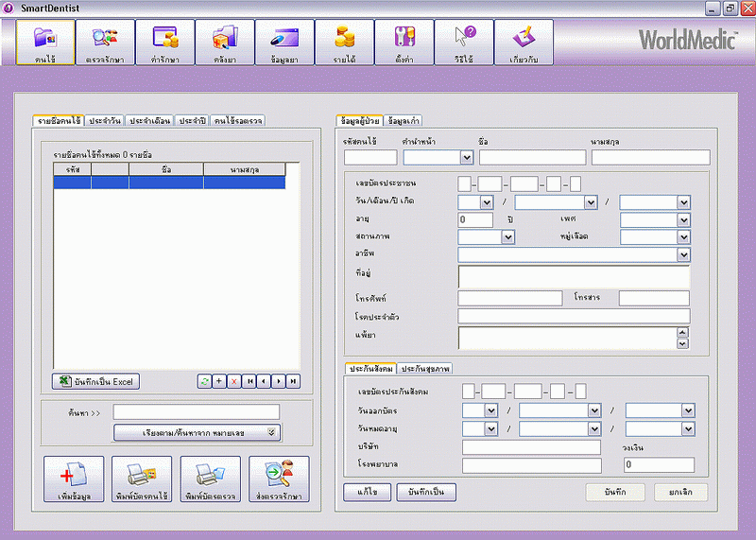Open the birth year dropdown

(x=683, y=202)
